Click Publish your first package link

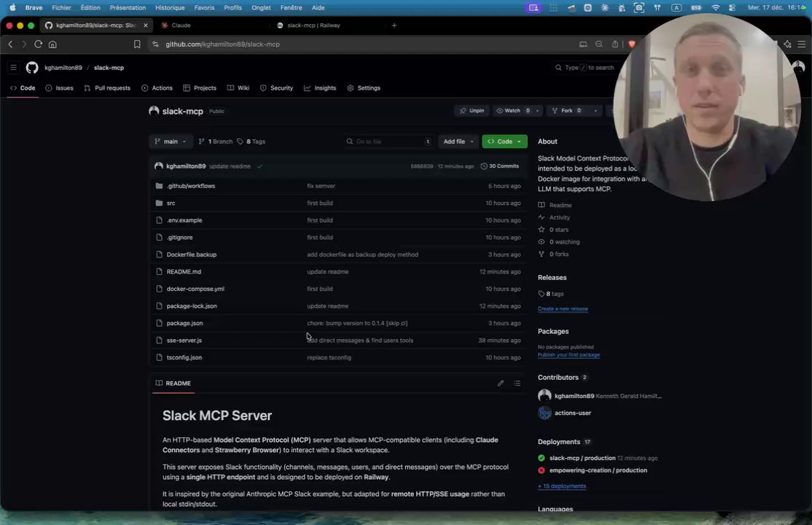pos(569,355)
